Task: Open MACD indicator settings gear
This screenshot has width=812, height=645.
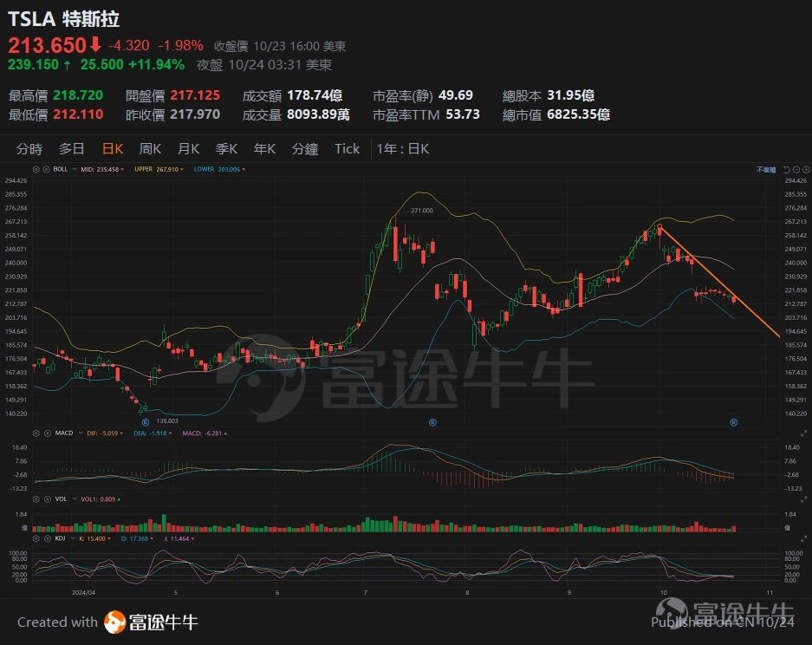Action: 36,433
